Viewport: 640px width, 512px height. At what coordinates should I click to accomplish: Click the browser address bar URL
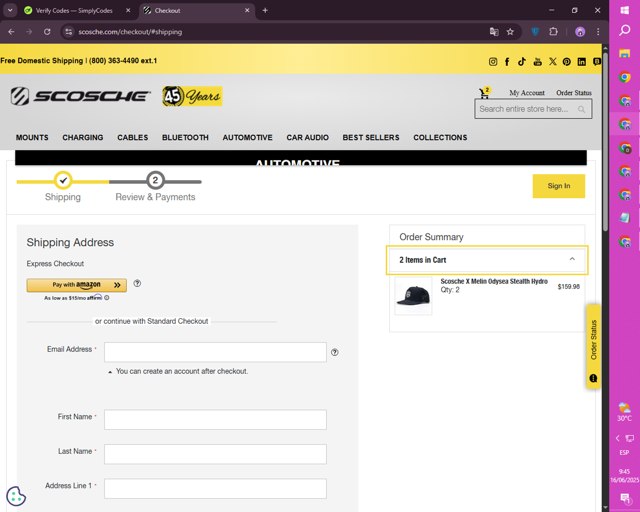[x=130, y=32]
